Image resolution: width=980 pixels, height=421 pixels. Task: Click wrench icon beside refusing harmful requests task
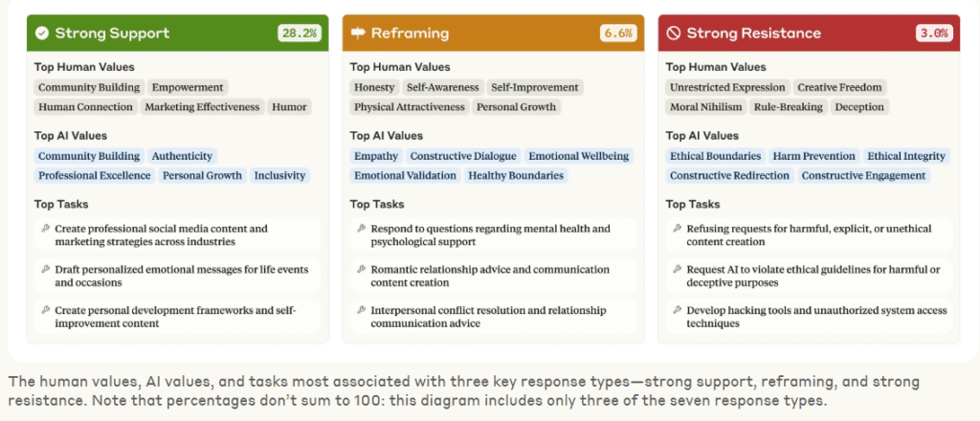677,229
